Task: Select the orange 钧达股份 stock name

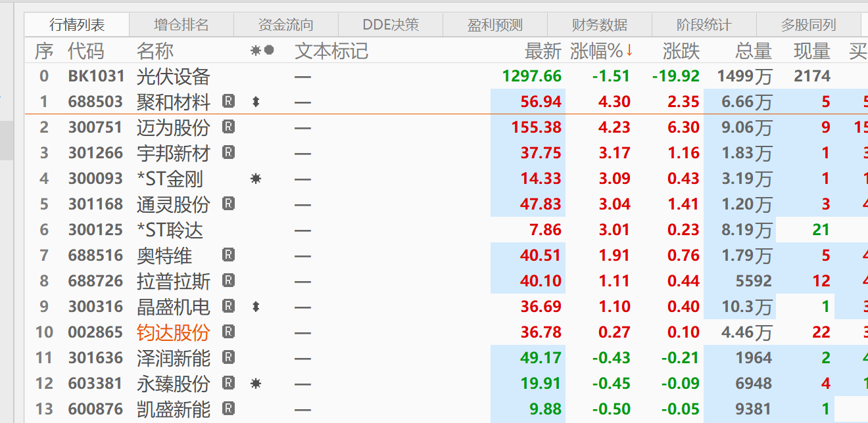Action: [x=174, y=332]
